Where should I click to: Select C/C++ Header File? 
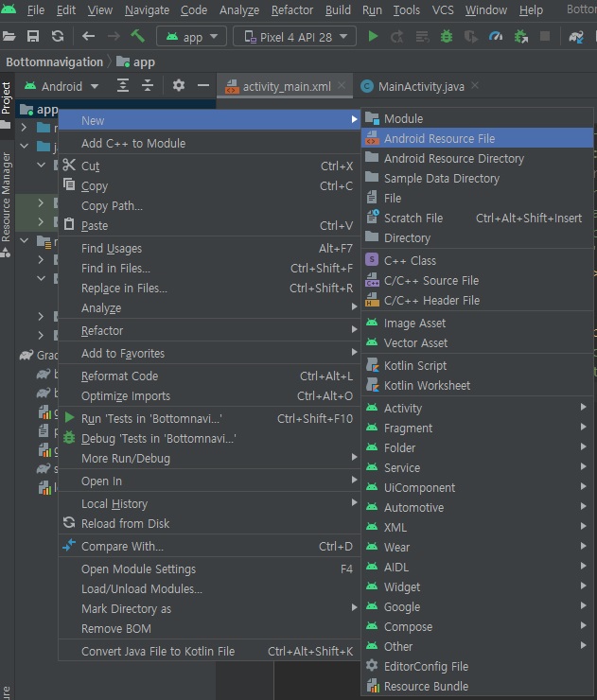point(477,301)
